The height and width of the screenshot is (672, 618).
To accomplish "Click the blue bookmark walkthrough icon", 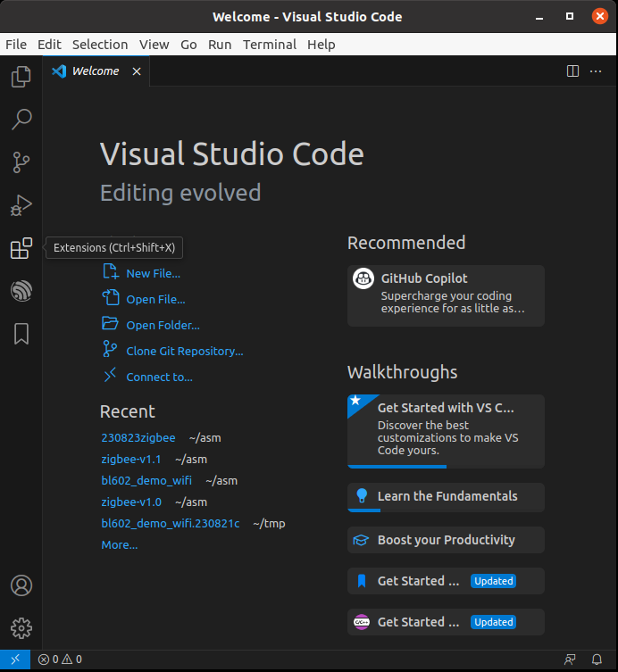I will [x=362, y=581].
